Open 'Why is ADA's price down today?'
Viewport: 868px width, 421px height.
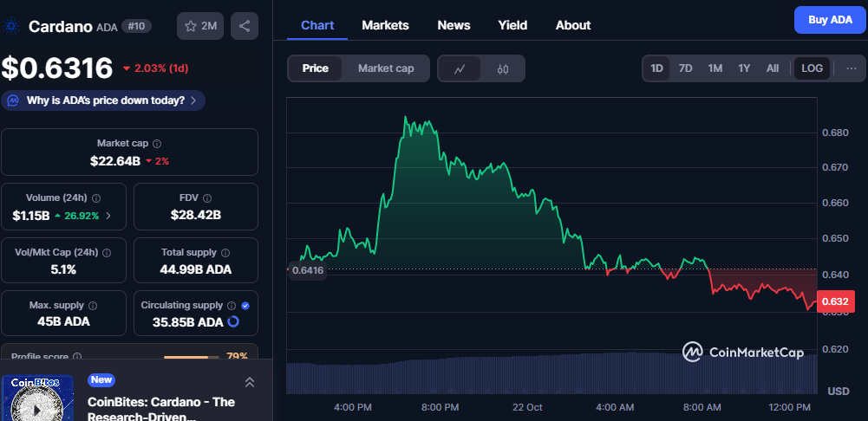[x=104, y=100]
